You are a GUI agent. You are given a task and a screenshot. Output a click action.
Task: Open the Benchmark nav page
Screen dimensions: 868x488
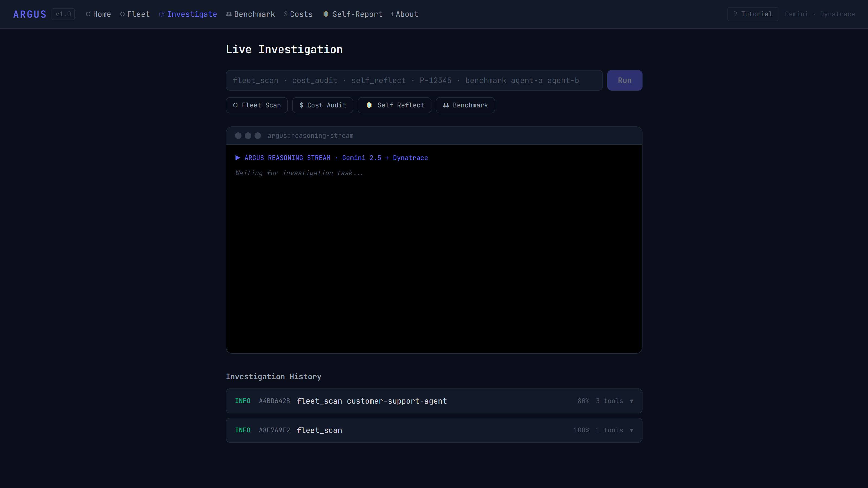251,14
